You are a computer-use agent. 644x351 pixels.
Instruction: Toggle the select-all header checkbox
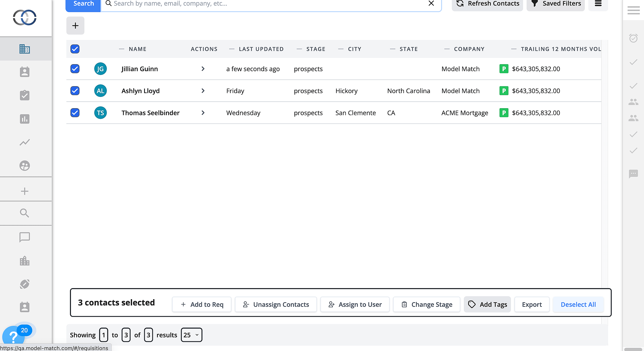[75, 49]
